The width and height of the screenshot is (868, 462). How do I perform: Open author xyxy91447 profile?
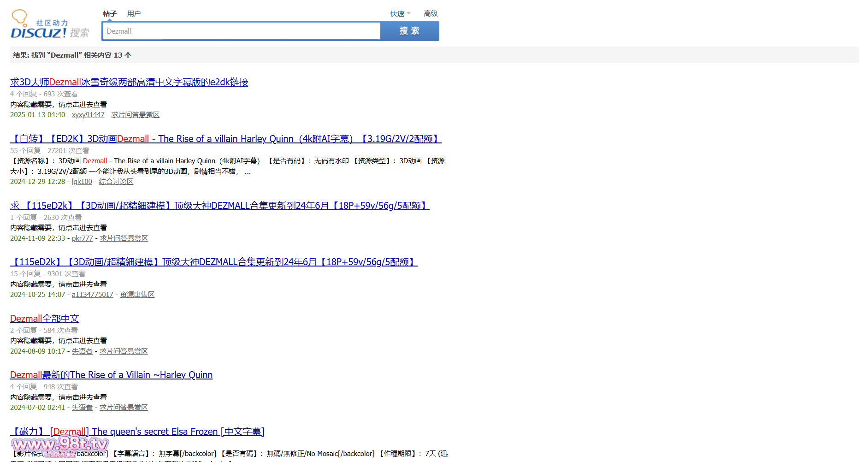(88, 115)
